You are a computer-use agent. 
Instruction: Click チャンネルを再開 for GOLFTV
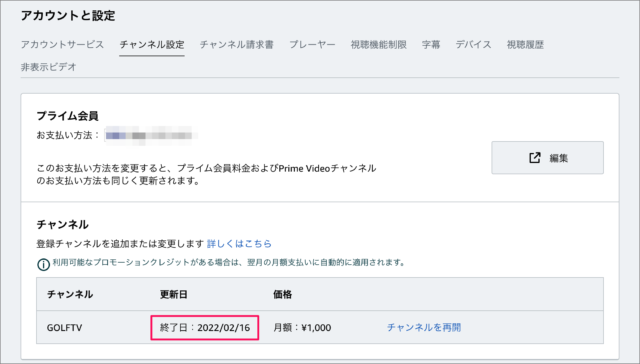424,327
